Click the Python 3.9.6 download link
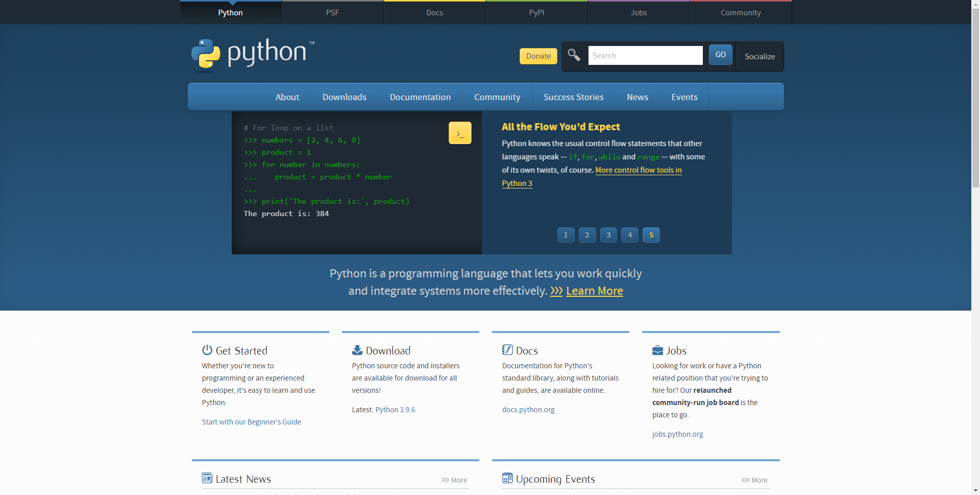The height and width of the screenshot is (495, 980). pos(395,410)
